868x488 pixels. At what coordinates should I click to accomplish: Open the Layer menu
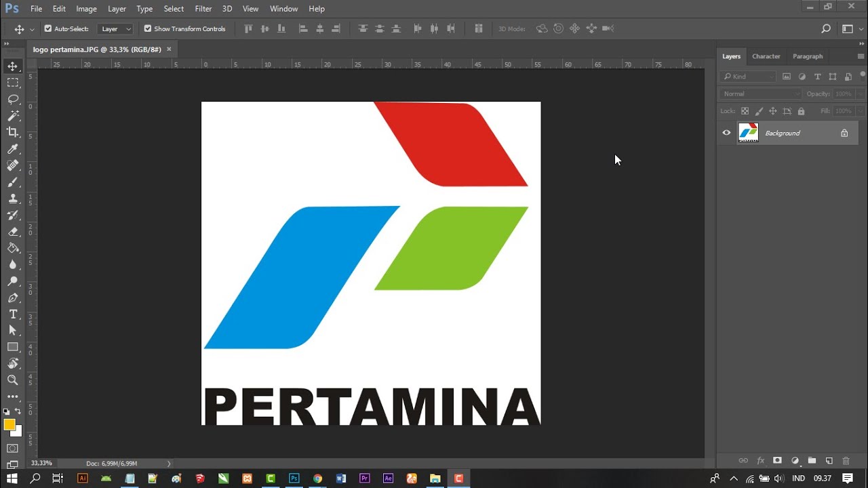point(117,9)
